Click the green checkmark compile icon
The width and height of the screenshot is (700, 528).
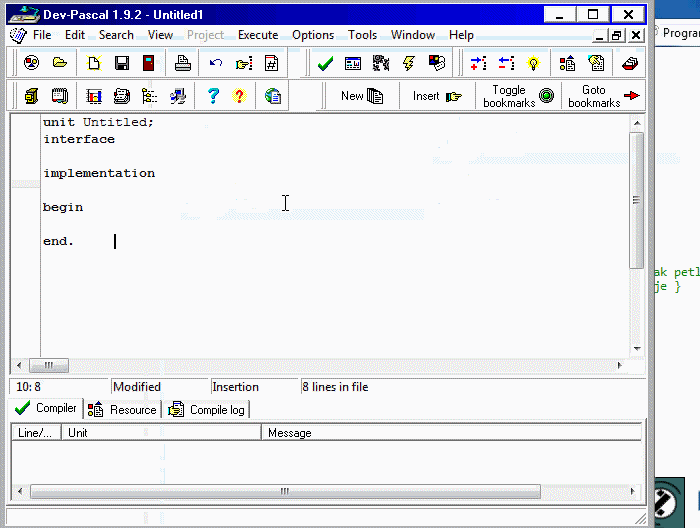[x=325, y=63]
